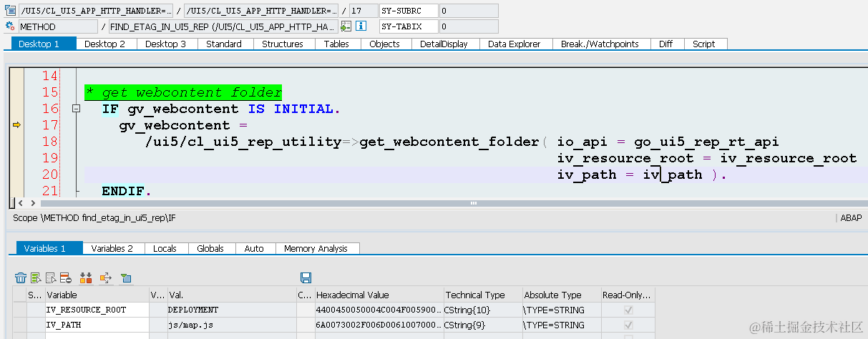Open the Diff tab

coord(666,44)
